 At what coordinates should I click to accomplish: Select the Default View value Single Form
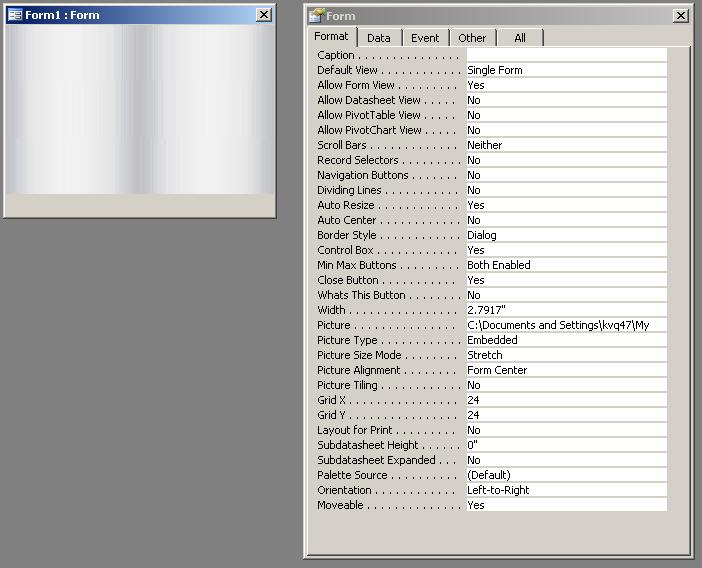[x=566, y=70]
